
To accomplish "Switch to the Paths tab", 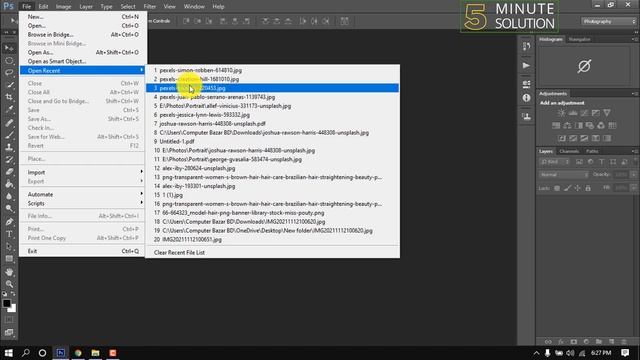I will (x=592, y=151).
